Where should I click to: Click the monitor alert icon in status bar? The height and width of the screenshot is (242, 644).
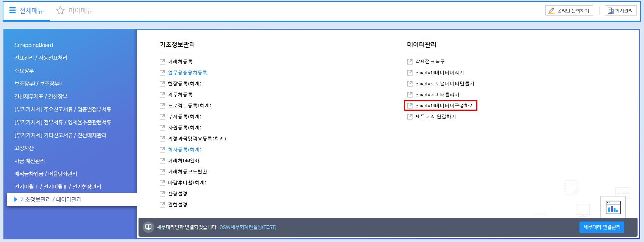point(148,227)
